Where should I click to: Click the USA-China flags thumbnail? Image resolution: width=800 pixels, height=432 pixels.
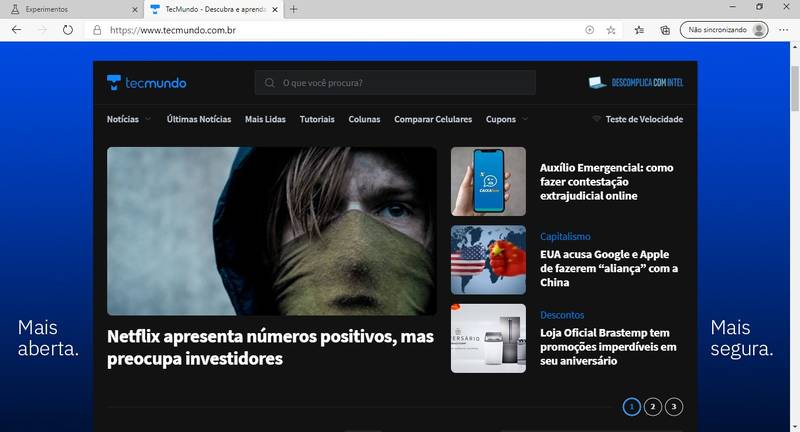tap(488, 260)
